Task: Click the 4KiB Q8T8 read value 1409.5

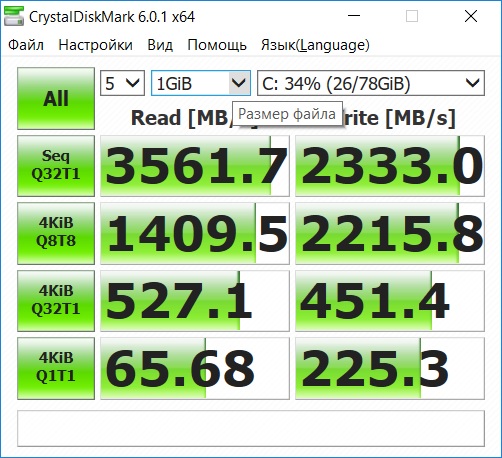Action: coord(195,233)
